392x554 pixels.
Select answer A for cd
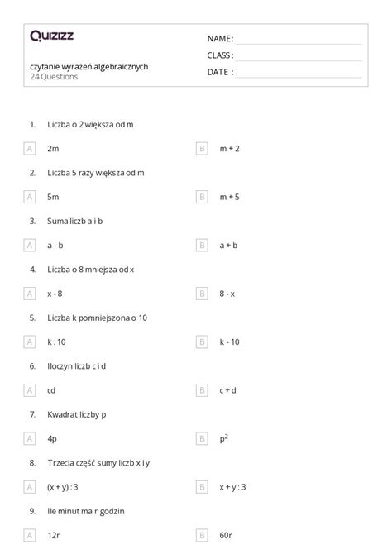coord(30,390)
